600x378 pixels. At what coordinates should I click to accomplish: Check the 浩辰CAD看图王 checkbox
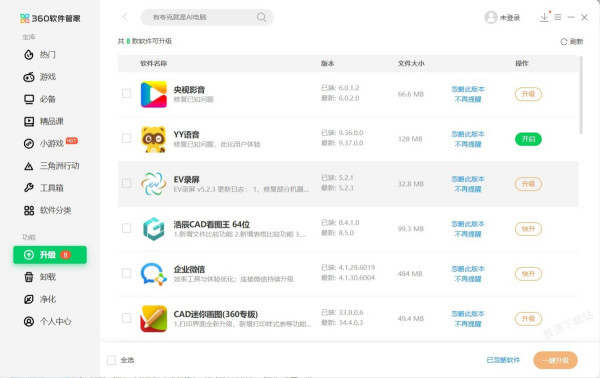tap(126, 228)
